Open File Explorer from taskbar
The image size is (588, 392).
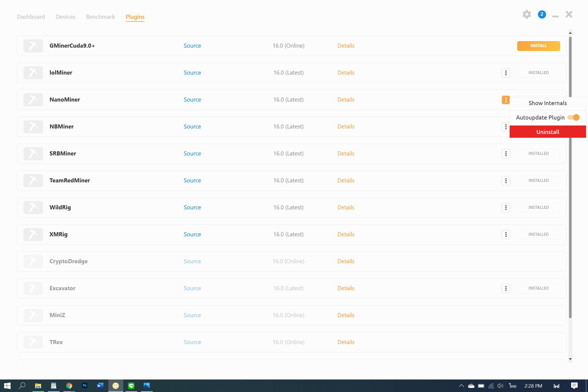pyautogui.click(x=38, y=386)
